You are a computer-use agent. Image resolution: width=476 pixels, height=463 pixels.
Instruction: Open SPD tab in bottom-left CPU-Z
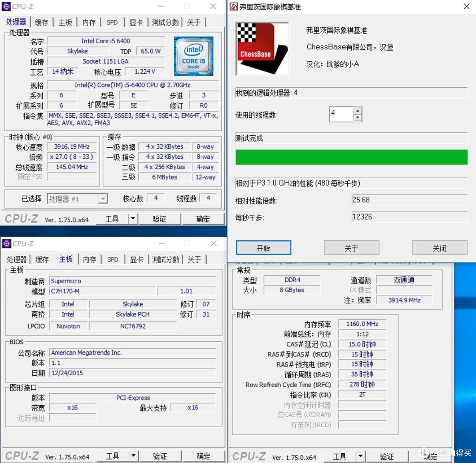point(113,259)
